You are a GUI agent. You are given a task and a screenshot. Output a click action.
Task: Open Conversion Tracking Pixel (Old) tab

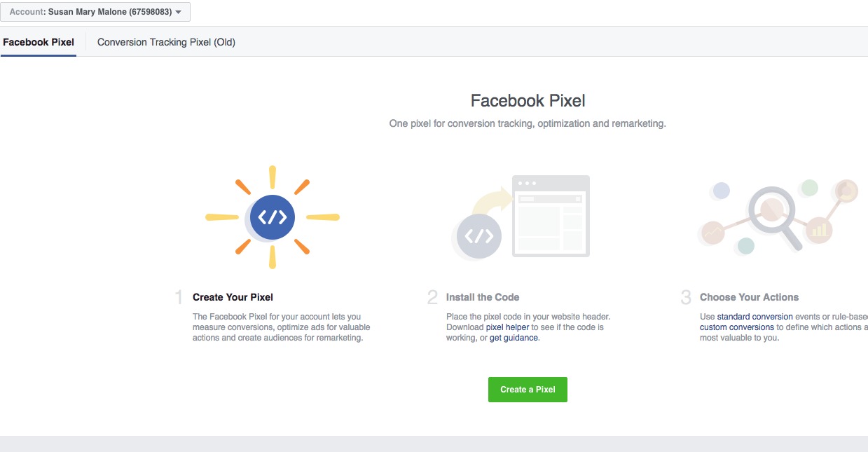[x=166, y=42]
